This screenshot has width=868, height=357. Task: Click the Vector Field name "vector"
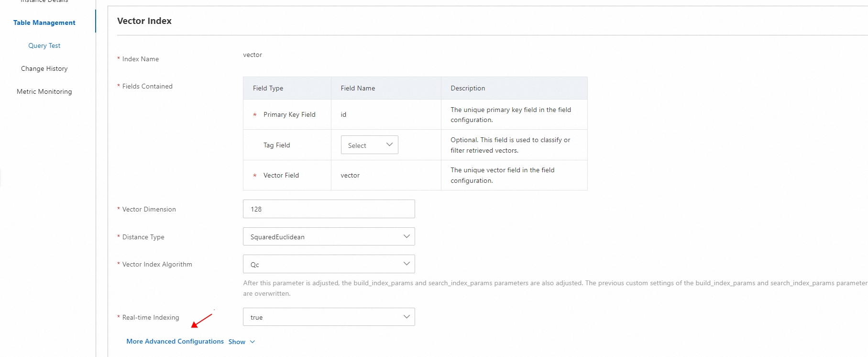(x=350, y=175)
